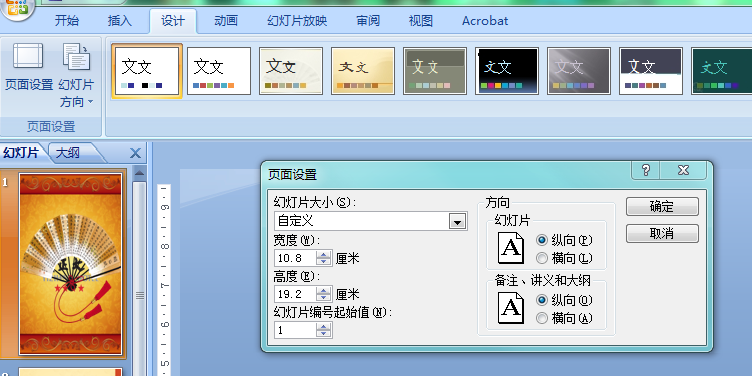Apply the black theme with blue gradient

(506, 71)
